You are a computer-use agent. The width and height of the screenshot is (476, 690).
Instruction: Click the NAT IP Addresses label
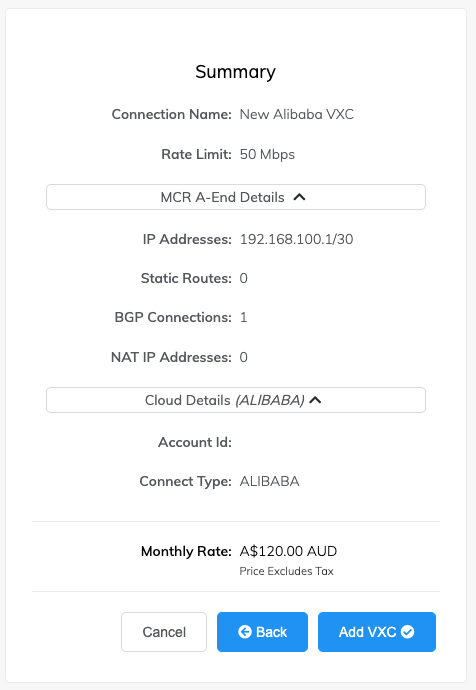point(171,357)
